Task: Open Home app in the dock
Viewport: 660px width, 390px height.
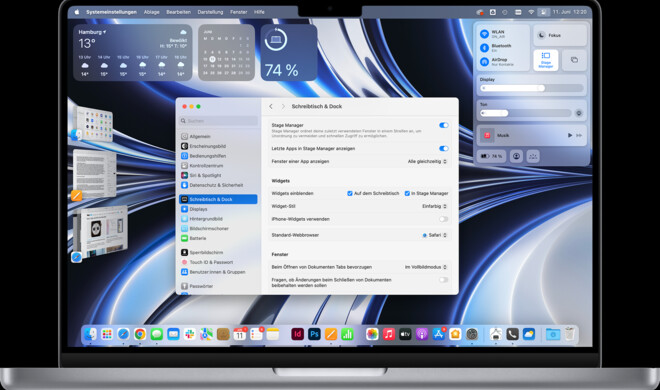Action: point(455,334)
